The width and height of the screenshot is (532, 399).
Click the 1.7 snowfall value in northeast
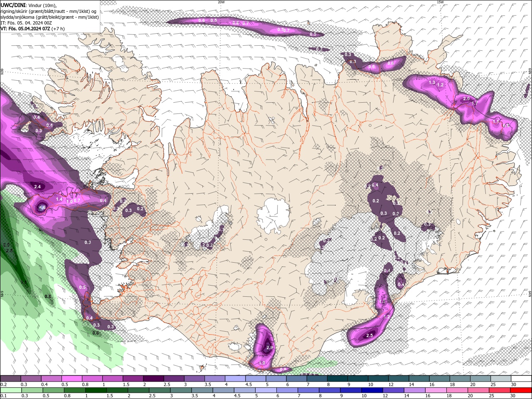point(475,102)
